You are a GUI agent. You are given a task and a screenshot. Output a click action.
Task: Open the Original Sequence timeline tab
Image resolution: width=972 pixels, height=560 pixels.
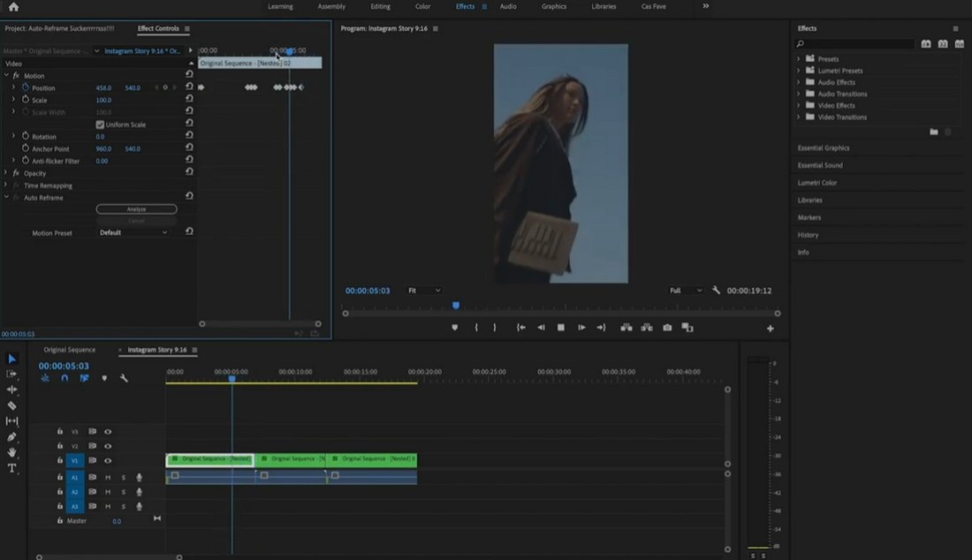[x=70, y=350]
